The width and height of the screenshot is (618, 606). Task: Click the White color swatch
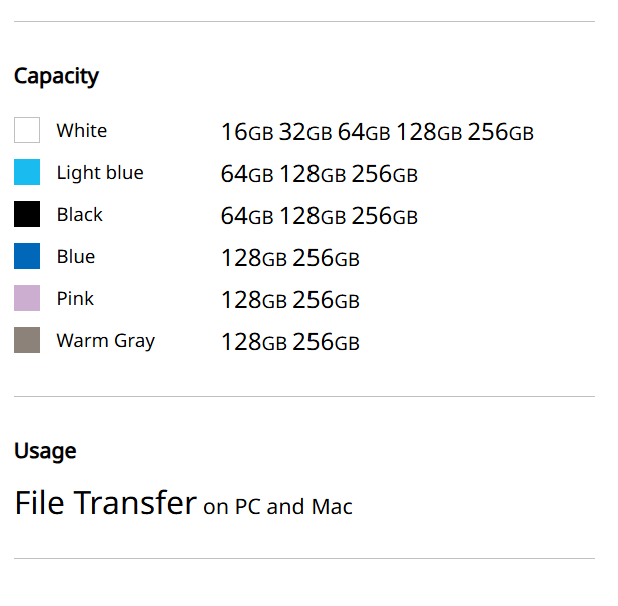pos(27,131)
